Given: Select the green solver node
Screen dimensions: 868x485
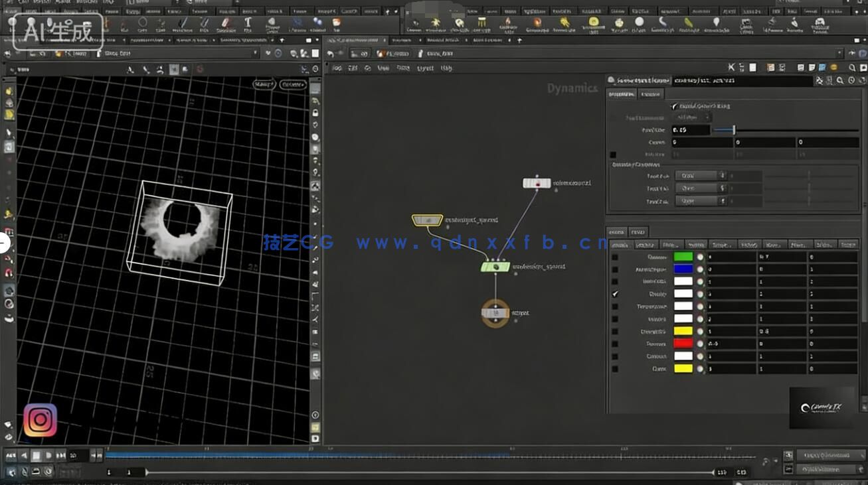Looking at the screenshot, I should pyautogui.click(x=495, y=267).
